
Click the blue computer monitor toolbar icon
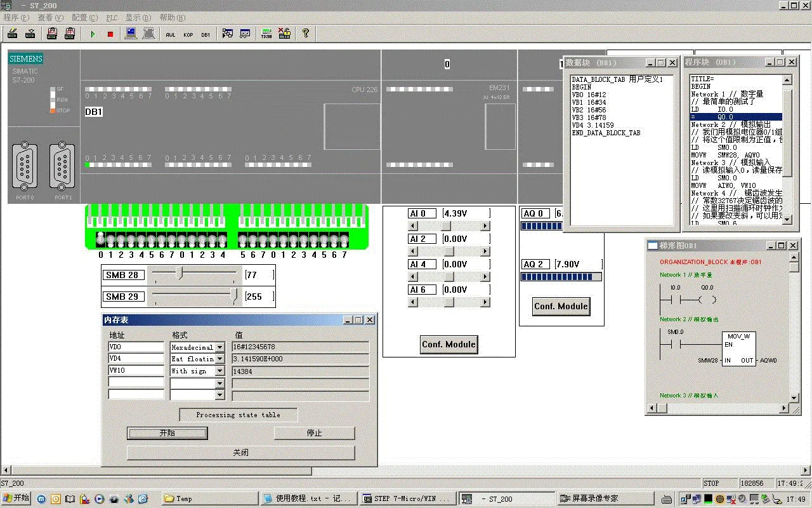click(x=131, y=34)
